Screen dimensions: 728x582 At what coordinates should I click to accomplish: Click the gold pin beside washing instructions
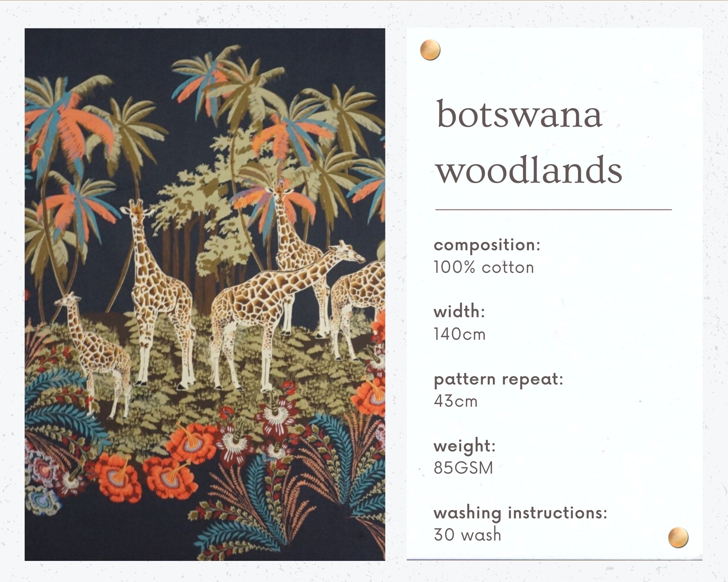tap(678, 537)
